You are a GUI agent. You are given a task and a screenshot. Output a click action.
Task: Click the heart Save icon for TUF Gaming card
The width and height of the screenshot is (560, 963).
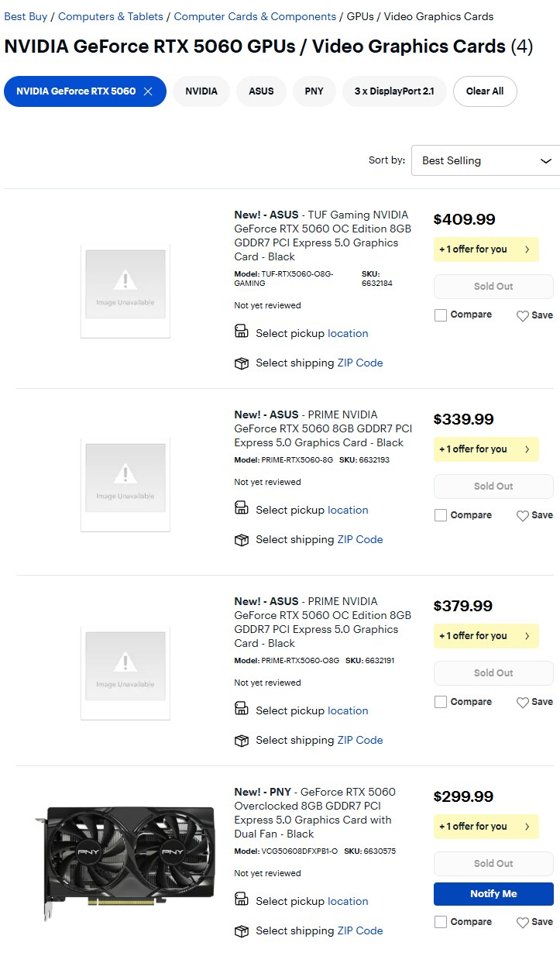(523, 315)
